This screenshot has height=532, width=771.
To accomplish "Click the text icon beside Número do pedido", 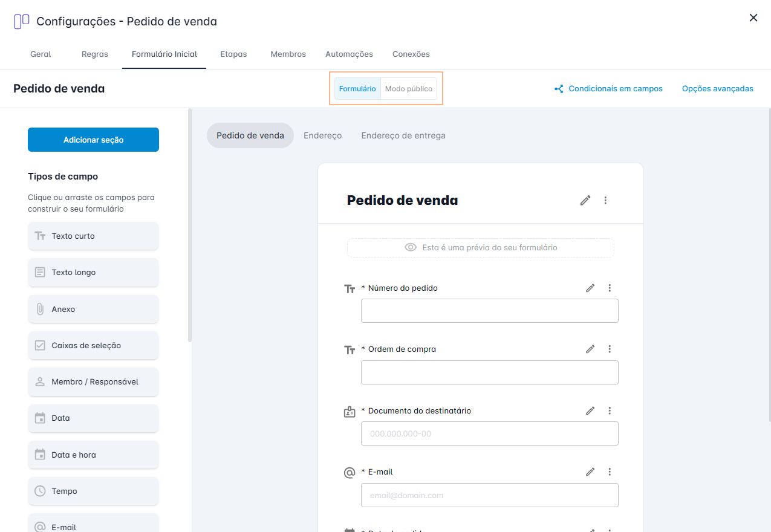I will click(x=350, y=289).
